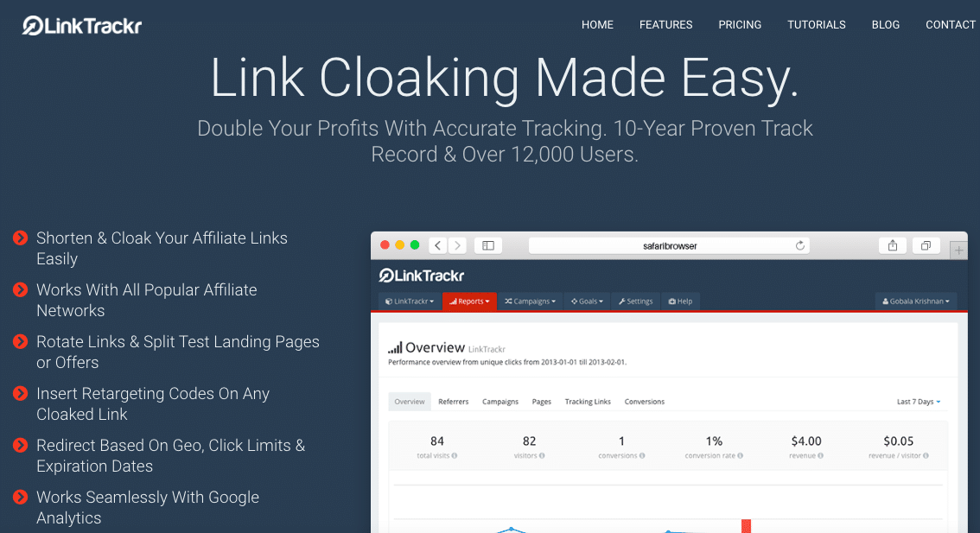Open the LinkTrackr dropdown menu in dashboard
This screenshot has width=980, height=533.
(410, 301)
